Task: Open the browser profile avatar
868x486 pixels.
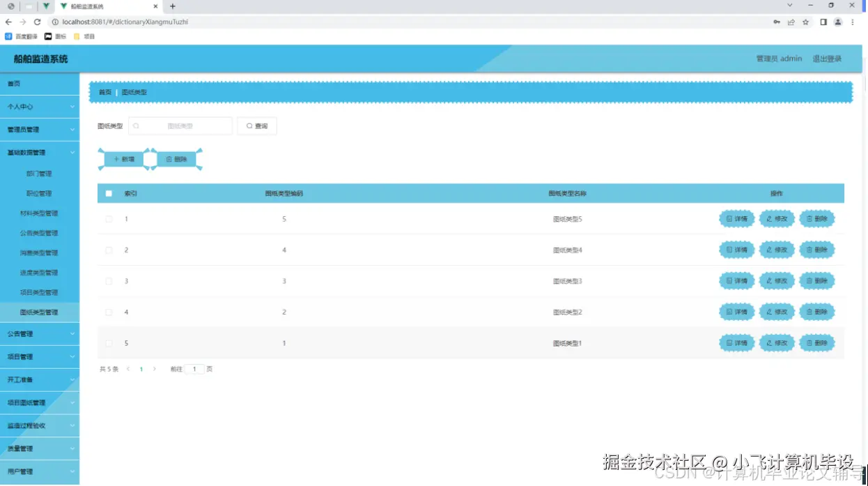Action: (838, 22)
